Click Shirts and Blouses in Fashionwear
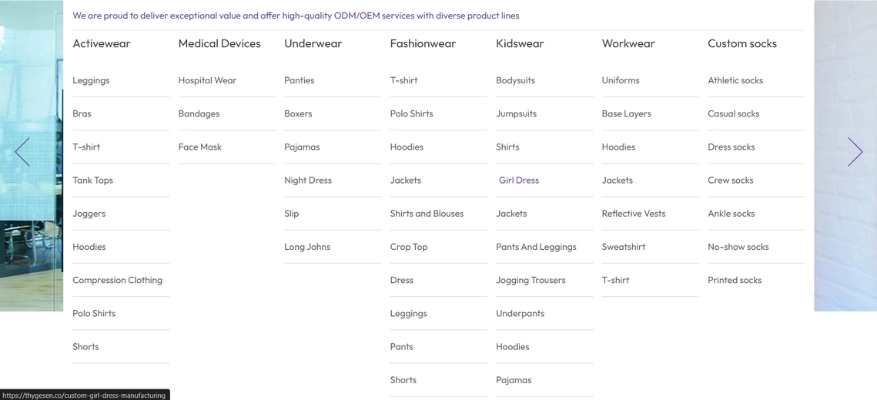877x400 pixels. (x=426, y=213)
